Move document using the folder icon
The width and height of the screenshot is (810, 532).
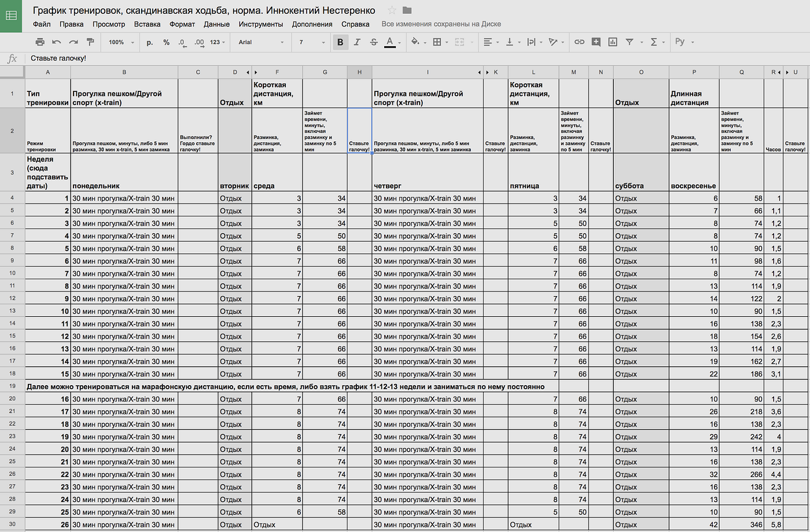click(x=407, y=10)
